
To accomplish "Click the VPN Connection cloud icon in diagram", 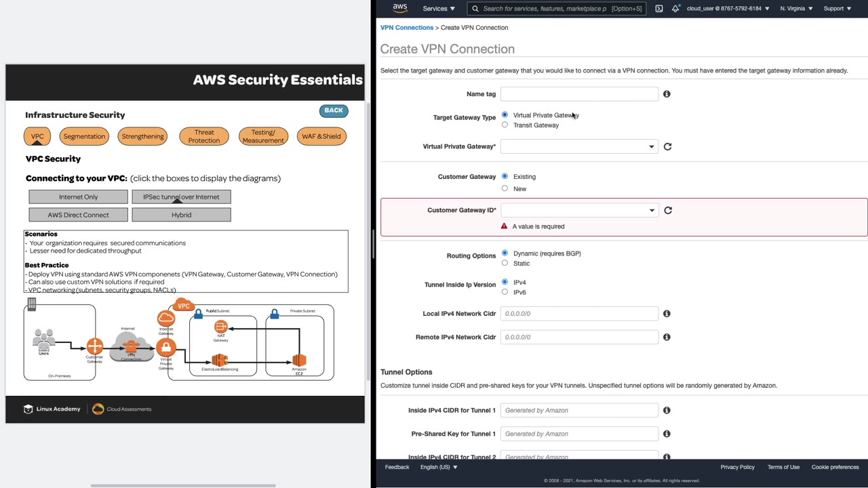I will click(131, 346).
